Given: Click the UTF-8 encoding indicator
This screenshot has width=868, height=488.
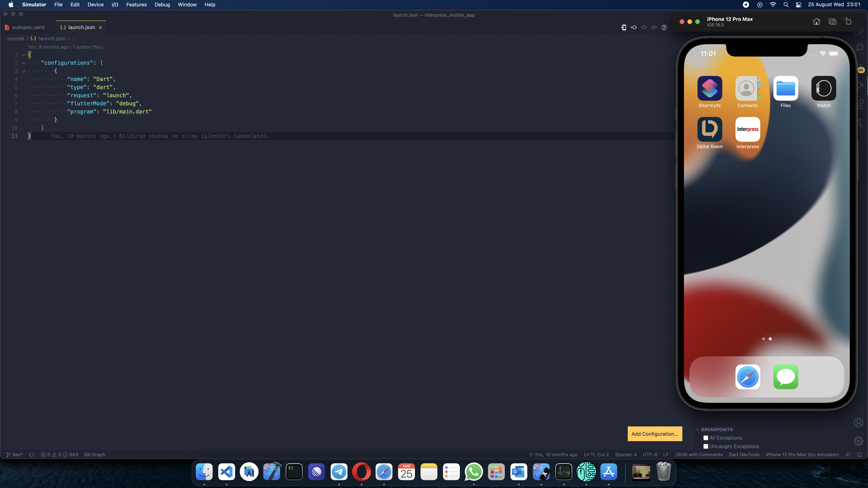Looking at the screenshot, I should coord(650,455).
